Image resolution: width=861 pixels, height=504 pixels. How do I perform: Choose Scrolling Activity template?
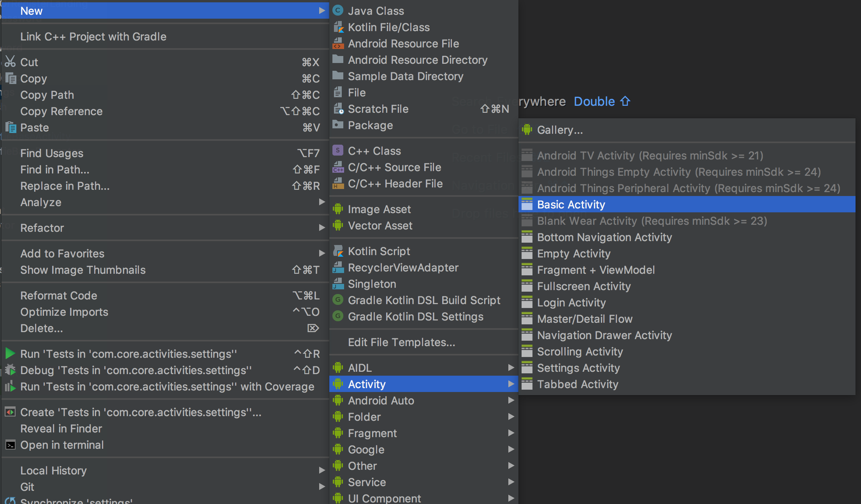pos(687,351)
